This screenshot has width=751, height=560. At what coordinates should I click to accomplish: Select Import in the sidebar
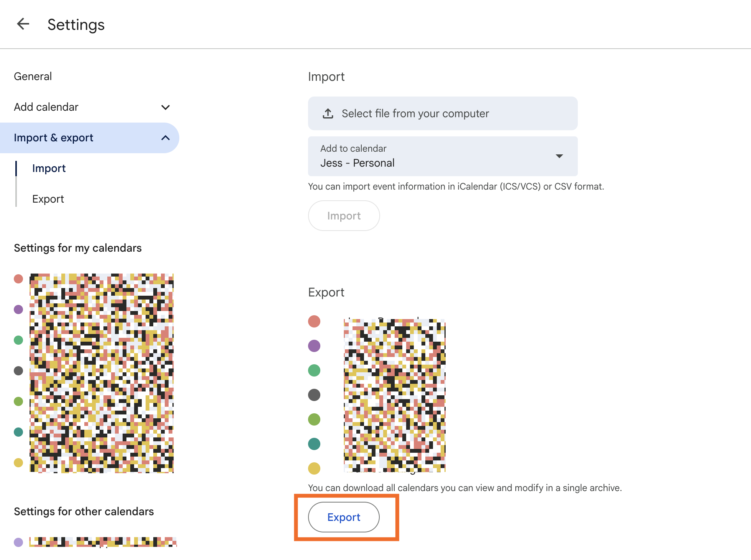pos(49,168)
